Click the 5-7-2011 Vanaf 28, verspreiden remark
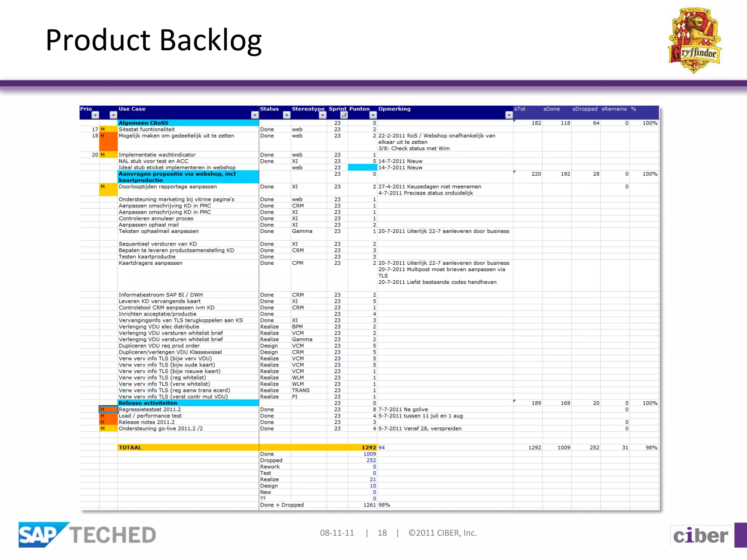 tap(420, 428)
